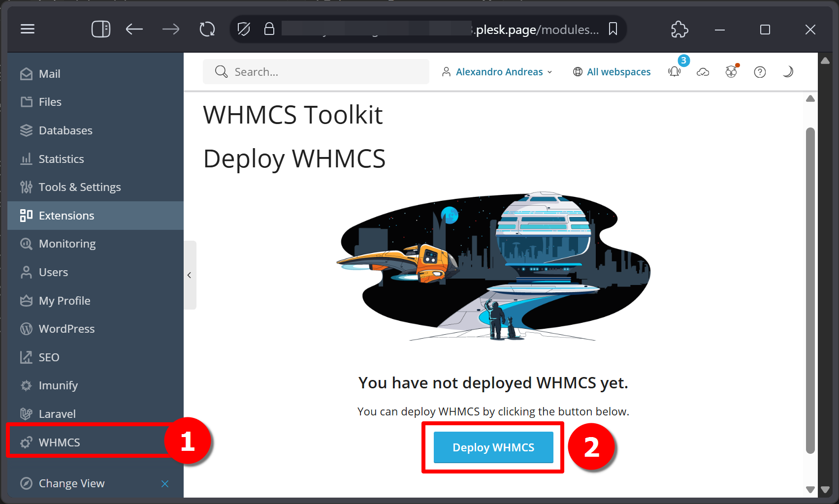The height and width of the screenshot is (504, 839).
Task: Open notifications bell with badge 3
Action: [x=675, y=71]
